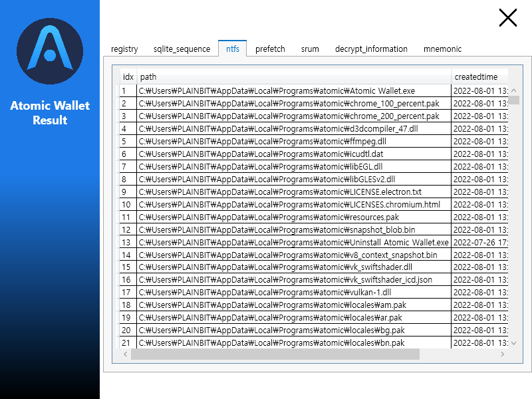The image size is (532, 399).
Task: Select v8_context_snapshot.bin path cell
Action: (x=294, y=255)
